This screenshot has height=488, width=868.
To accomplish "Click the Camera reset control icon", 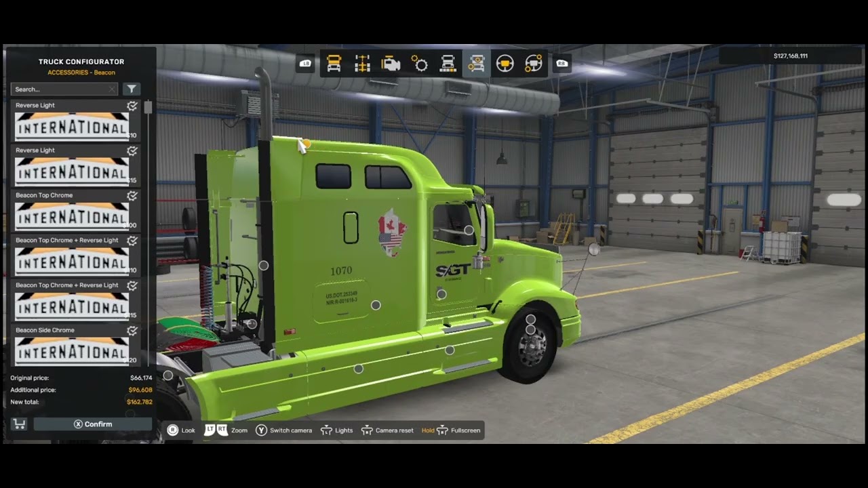I will coord(367,430).
